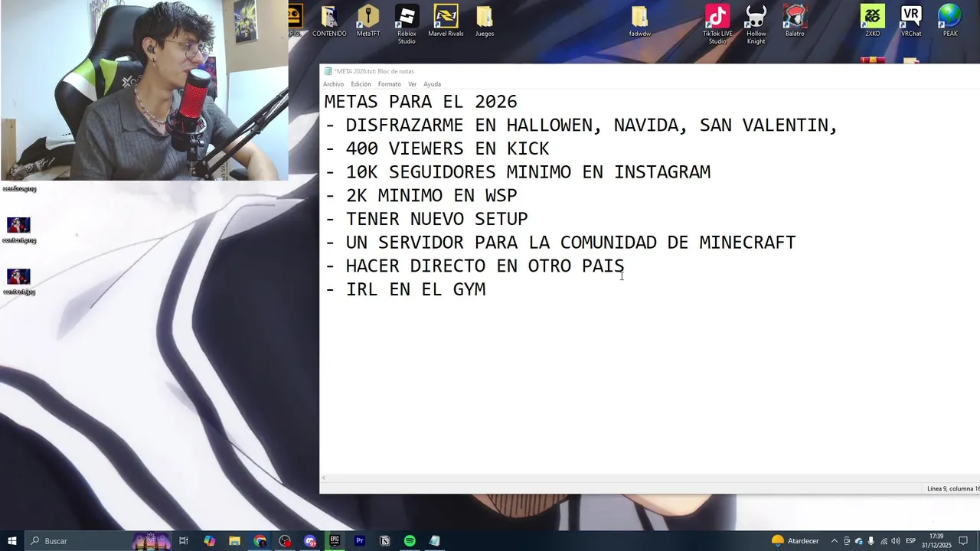
Task: Click on the 400 VIEWERS EN KICK line
Action: (x=437, y=148)
